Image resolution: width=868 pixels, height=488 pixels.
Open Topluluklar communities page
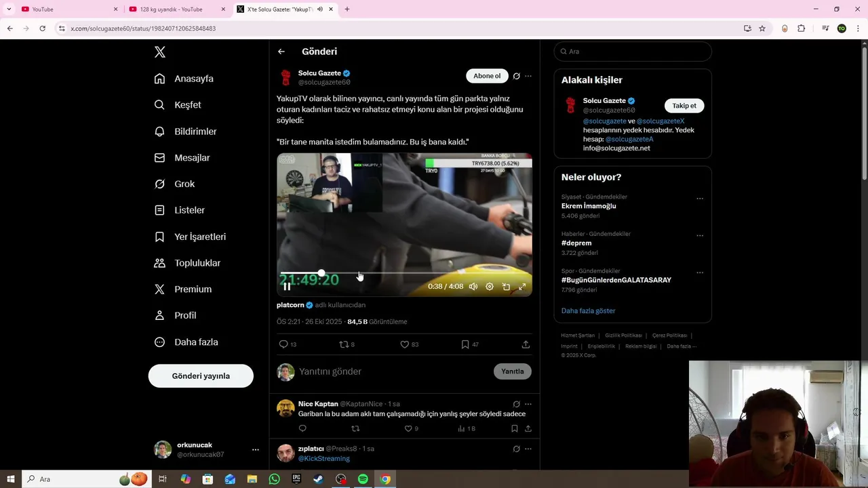tap(187, 263)
